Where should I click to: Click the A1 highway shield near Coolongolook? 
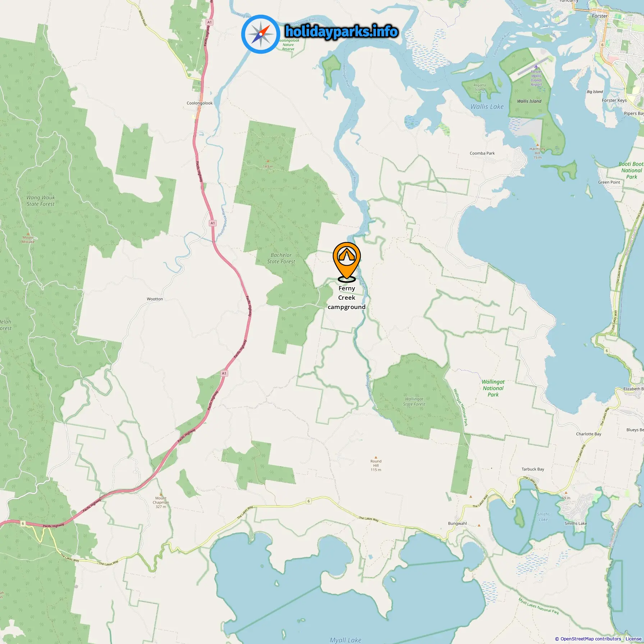pyautogui.click(x=210, y=22)
